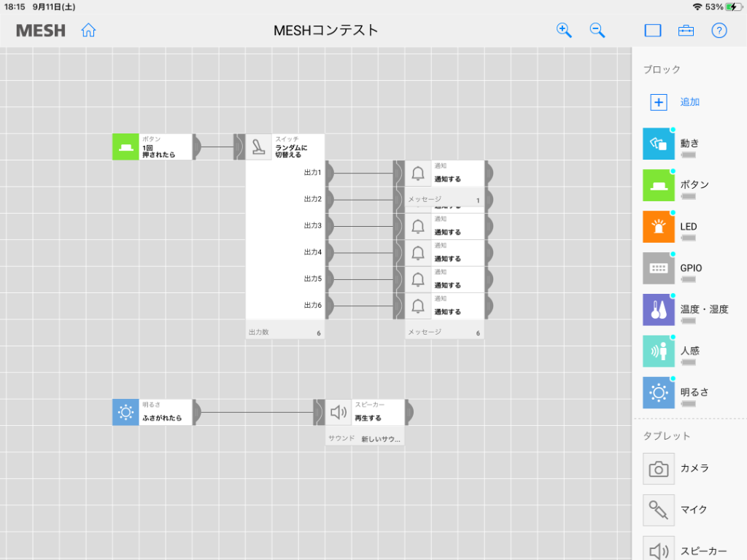Click the 1回押されたら label
Viewport: 747px width, 560px height.
pos(158,152)
